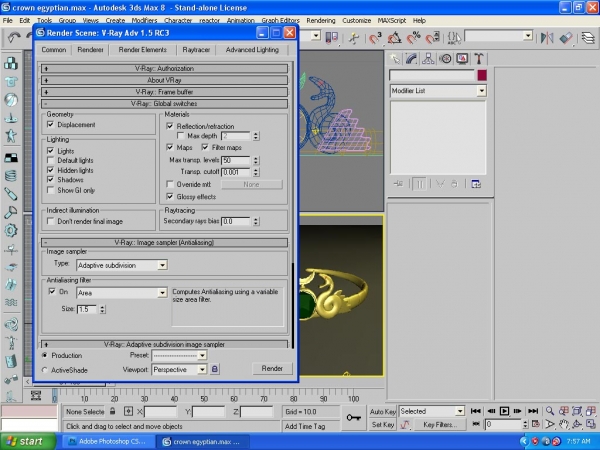
Task: Toggle the Glossy effects checkbox
Action: 170,197
